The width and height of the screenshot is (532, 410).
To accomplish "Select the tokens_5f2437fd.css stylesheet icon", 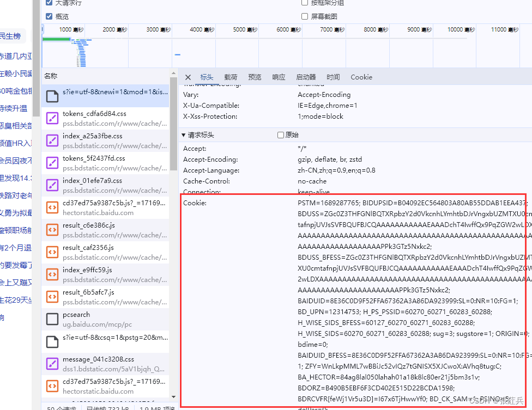I will (x=51, y=162).
